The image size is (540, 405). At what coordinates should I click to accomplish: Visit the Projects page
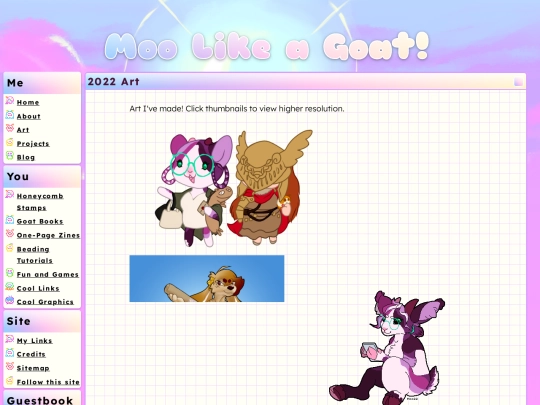pos(33,144)
